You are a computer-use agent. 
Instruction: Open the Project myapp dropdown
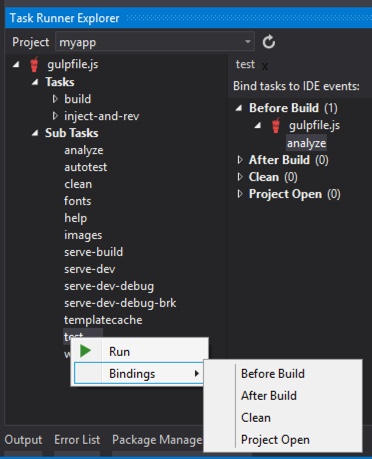(155, 42)
